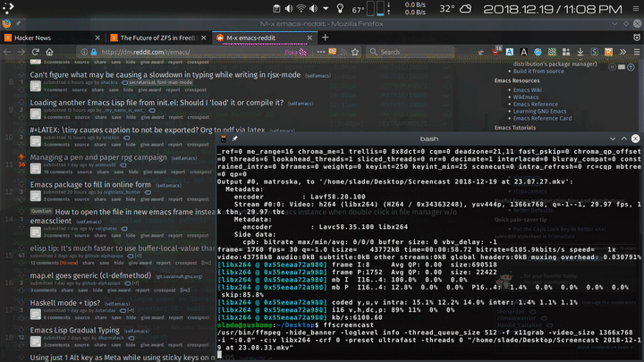Open a new Firefox tab with plus
644x362 pixels.
tap(326, 38)
